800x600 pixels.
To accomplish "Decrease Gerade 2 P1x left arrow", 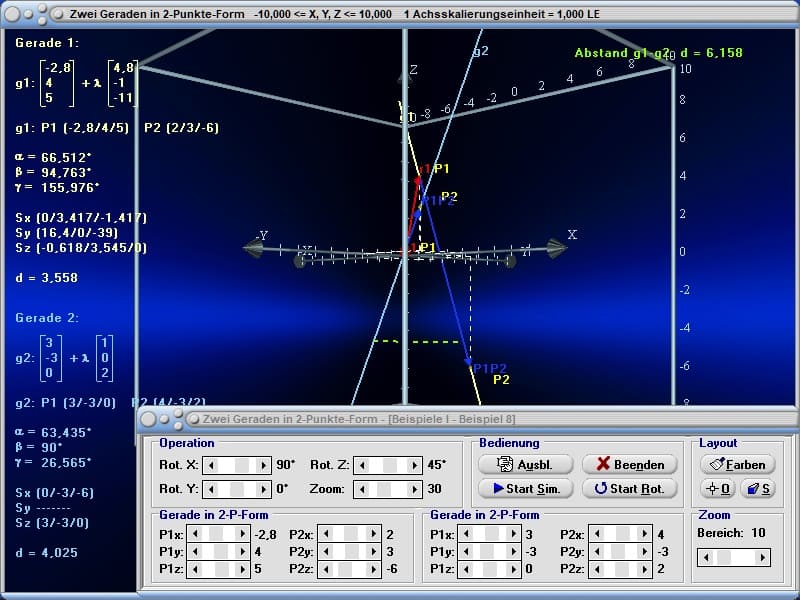I will coord(466,534).
